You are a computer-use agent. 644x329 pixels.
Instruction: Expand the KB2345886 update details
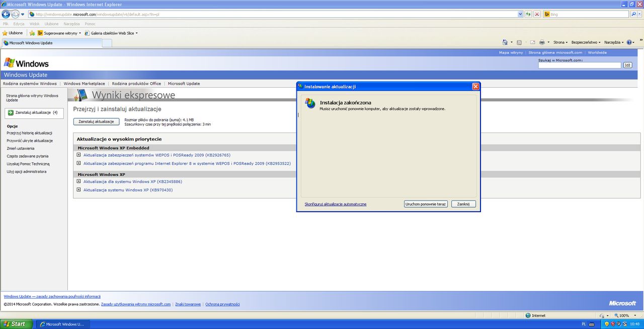click(79, 181)
